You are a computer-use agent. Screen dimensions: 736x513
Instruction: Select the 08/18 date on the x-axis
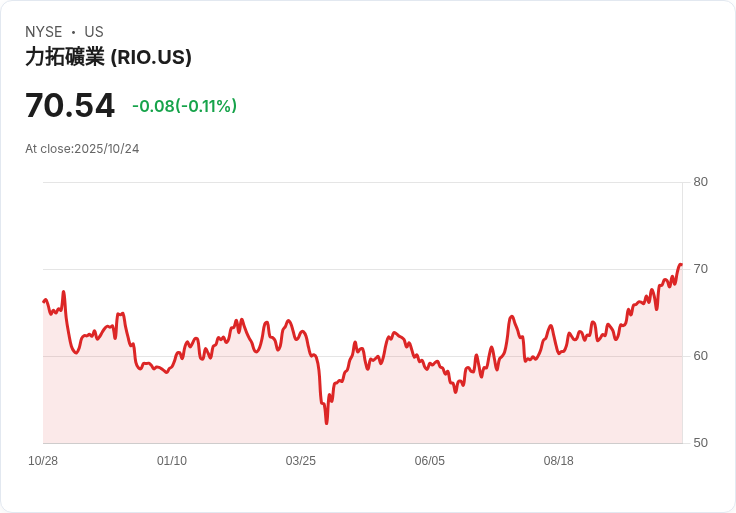[559, 461]
